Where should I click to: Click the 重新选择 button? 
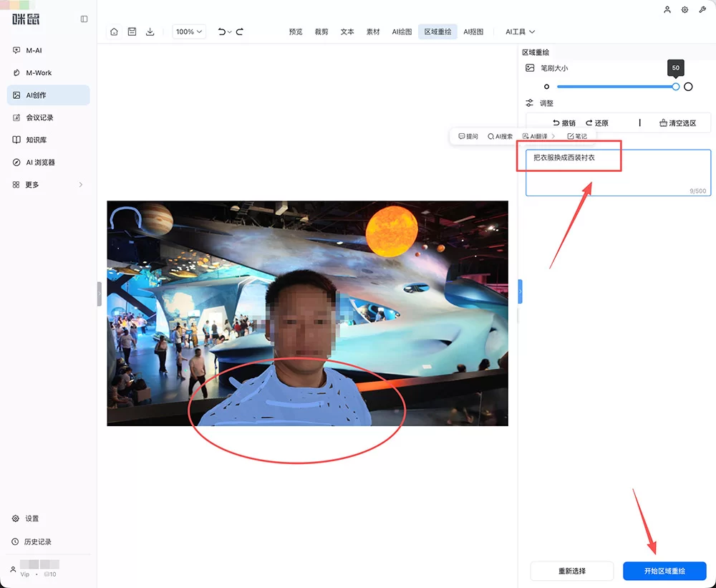[x=571, y=571]
